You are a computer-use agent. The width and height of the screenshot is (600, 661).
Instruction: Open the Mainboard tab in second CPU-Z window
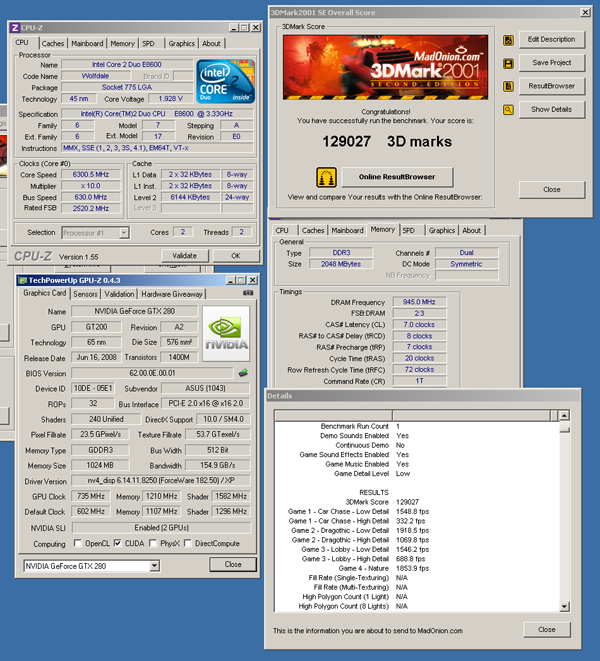pos(347,231)
